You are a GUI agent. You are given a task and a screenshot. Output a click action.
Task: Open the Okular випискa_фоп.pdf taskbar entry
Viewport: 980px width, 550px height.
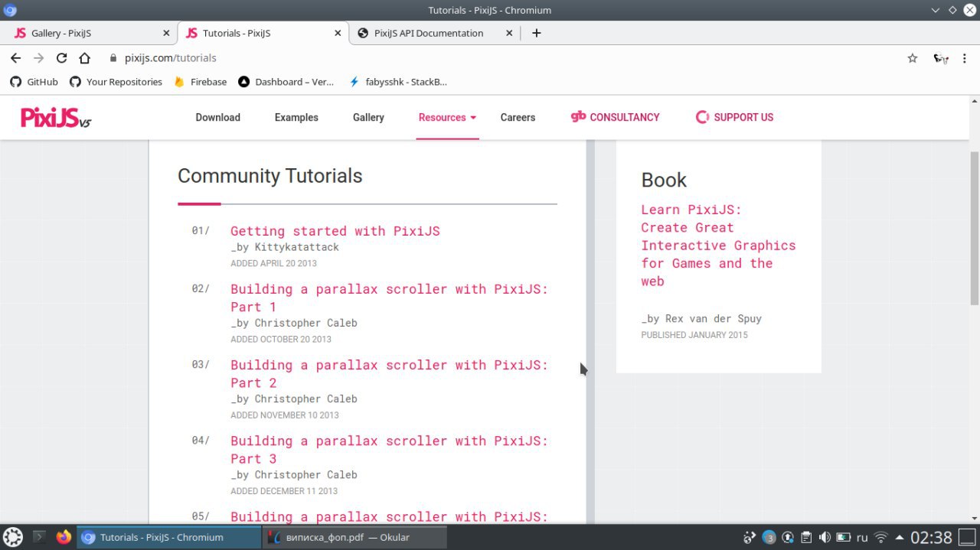click(354, 537)
